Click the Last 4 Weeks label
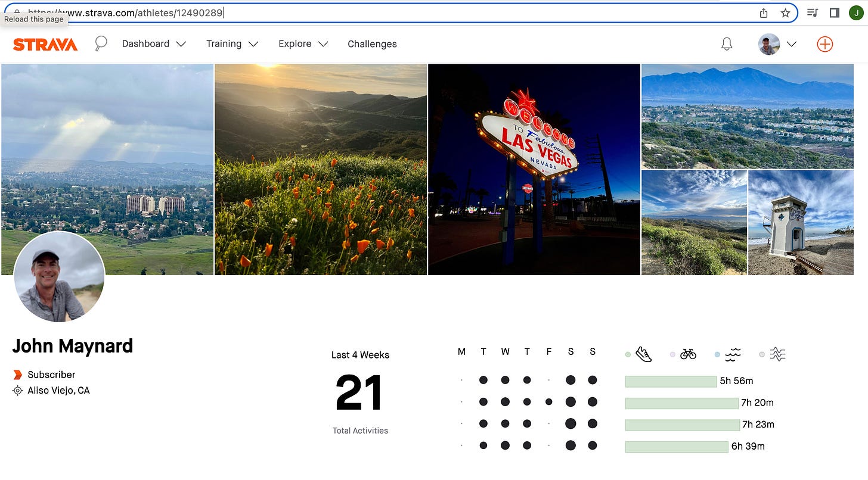Screen dimensions: 868x480 pyautogui.click(x=360, y=355)
